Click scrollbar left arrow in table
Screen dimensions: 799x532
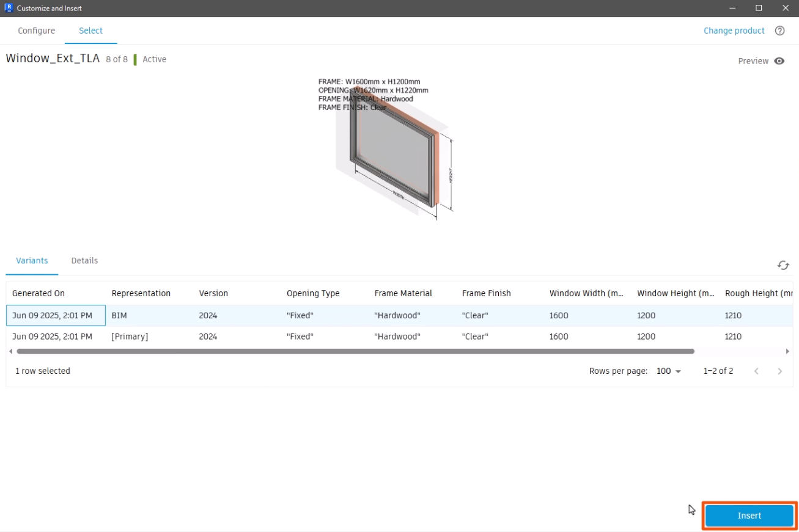[x=10, y=351]
